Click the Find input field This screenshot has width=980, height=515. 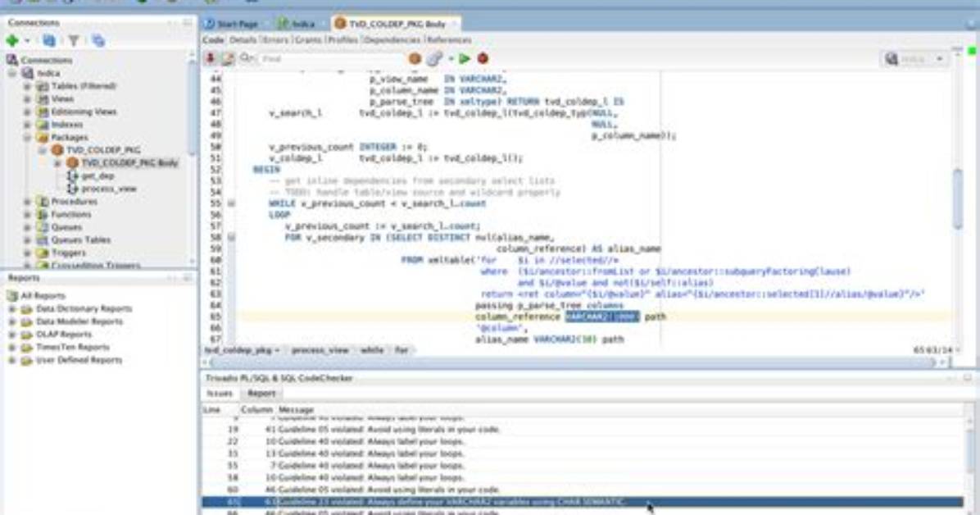point(330,59)
